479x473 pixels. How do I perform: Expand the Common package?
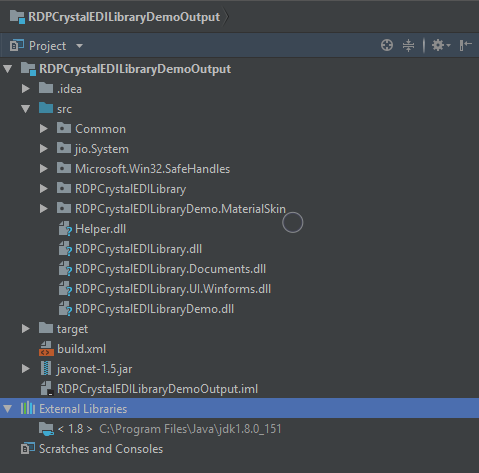(43, 129)
